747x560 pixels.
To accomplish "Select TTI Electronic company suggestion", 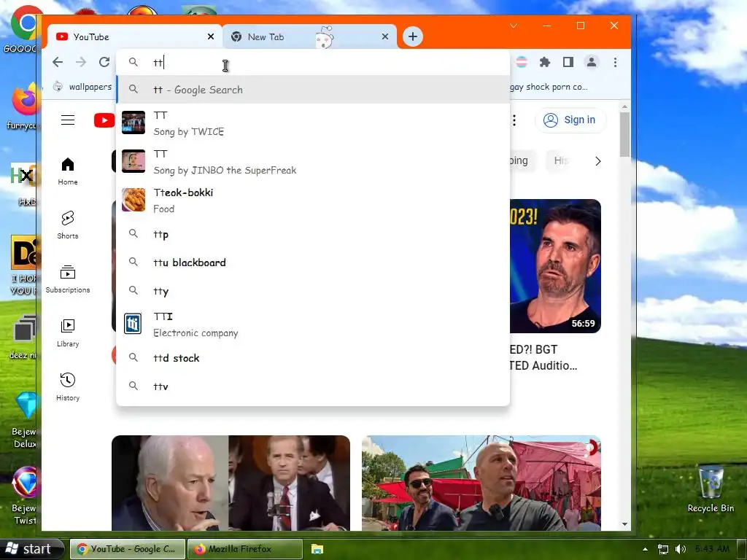I will click(313, 324).
